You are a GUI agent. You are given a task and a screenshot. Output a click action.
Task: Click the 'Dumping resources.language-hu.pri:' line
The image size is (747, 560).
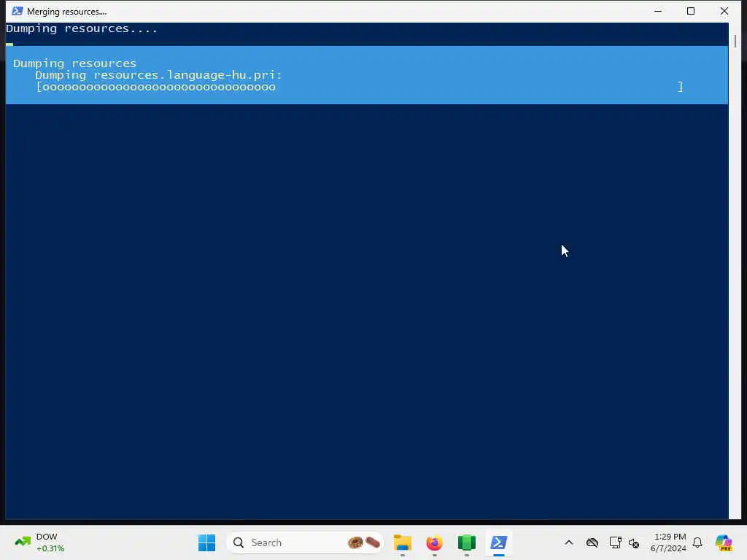[158, 75]
